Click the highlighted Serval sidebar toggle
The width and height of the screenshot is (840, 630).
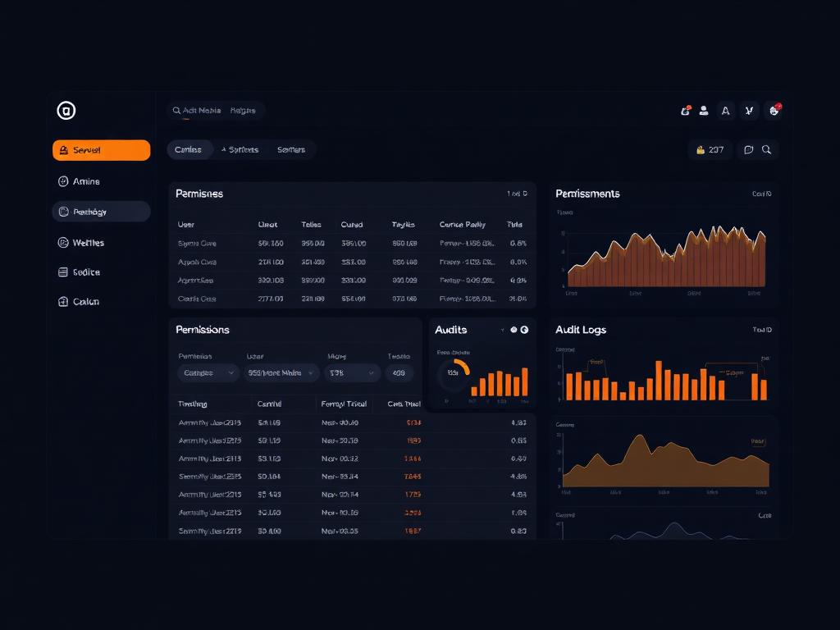[x=101, y=150]
